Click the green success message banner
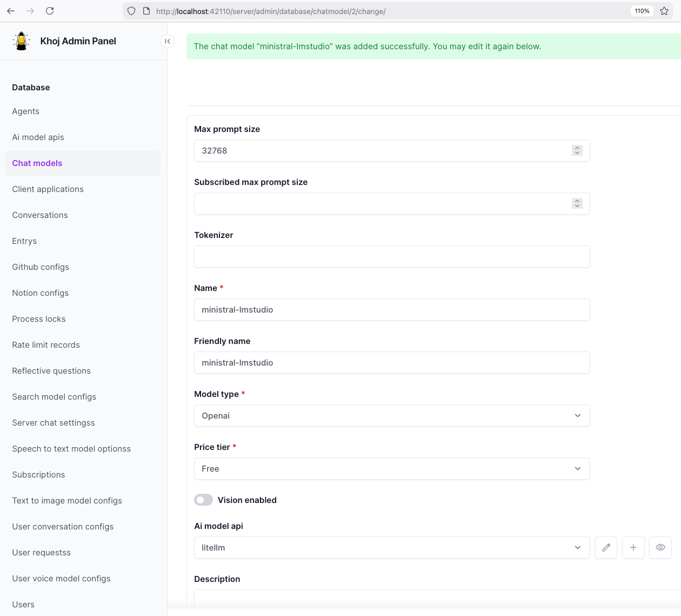 click(433, 47)
